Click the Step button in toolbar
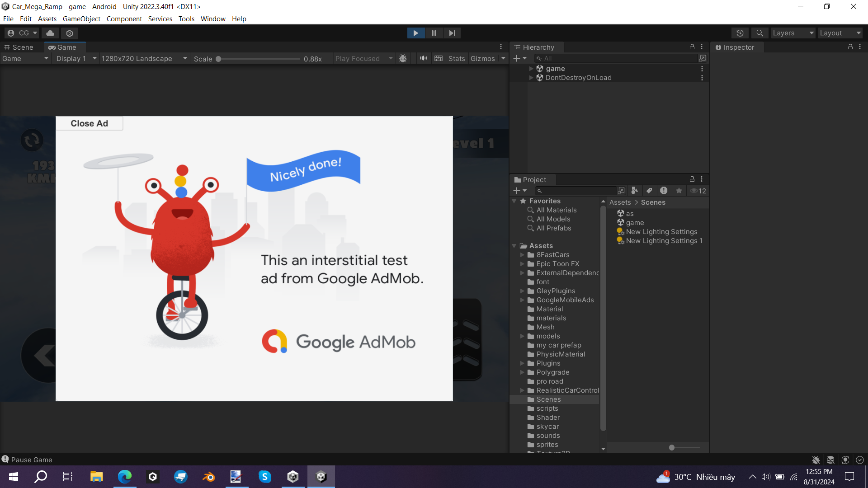The image size is (868, 488). pyautogui.click(x=451, y=33)
